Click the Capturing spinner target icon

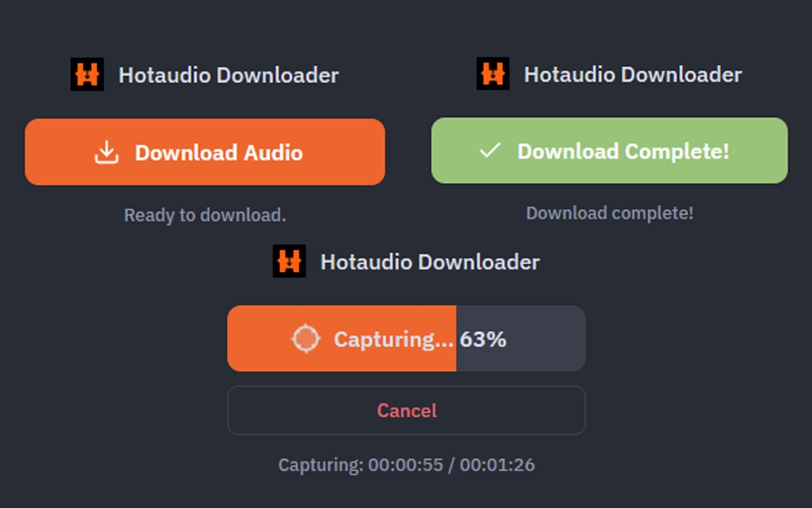click(305, 338)
